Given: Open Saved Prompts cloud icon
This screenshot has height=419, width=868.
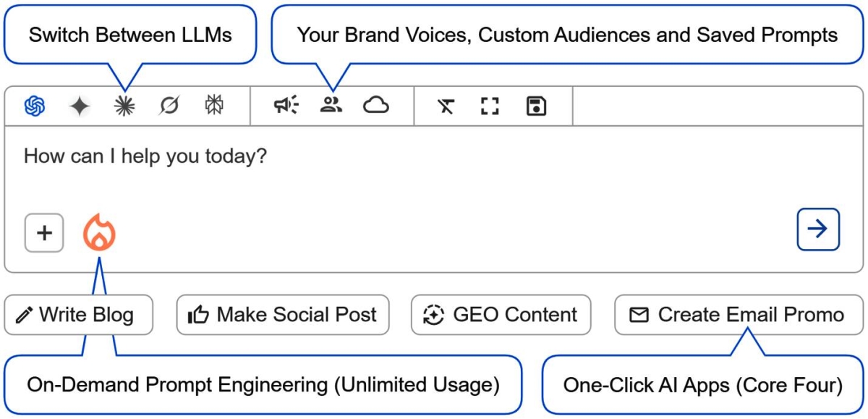Looking at the screenshot, I should pyautogui.click(x=376, y=106).
